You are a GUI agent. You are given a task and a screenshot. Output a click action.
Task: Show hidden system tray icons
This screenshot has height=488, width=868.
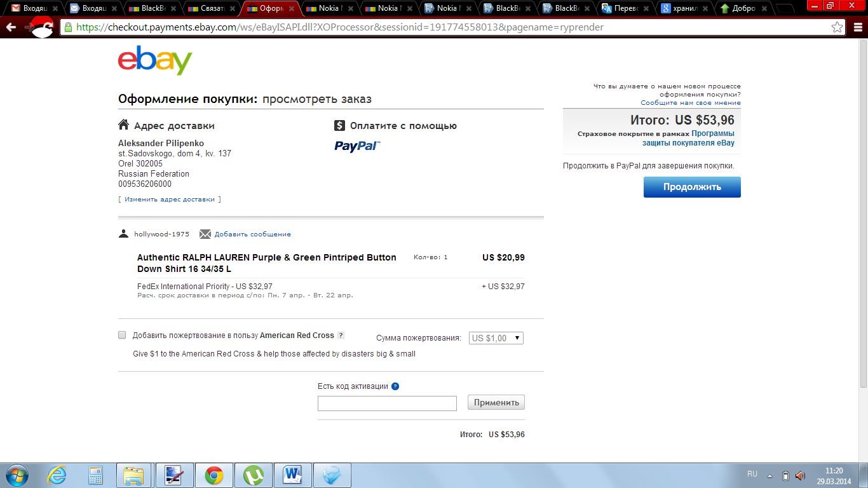pyautogui.click(x=770, y=476)
